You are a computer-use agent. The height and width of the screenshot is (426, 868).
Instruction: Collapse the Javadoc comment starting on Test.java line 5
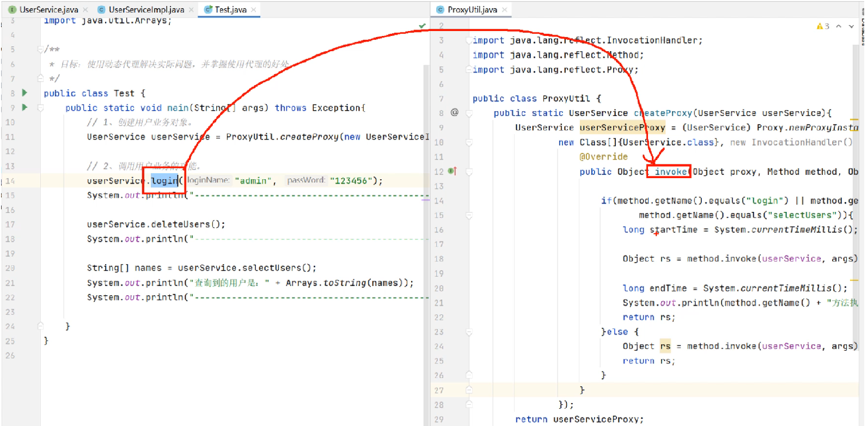point(40,49)
